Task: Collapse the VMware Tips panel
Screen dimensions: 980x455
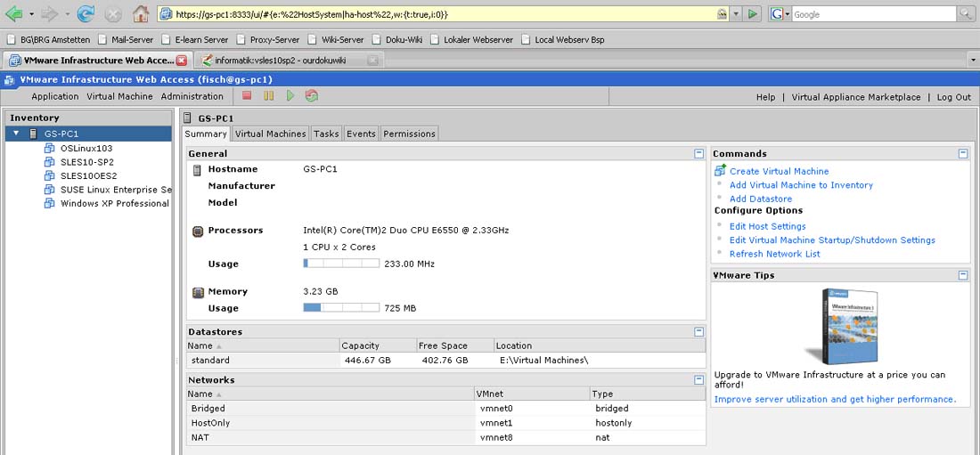Action: tap(963, 275)
